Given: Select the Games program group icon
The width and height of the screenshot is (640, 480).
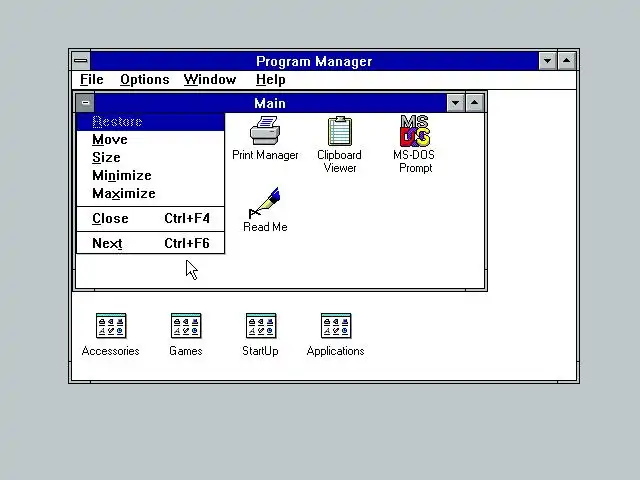Looking at the screenshot, I should click(186, 326).
